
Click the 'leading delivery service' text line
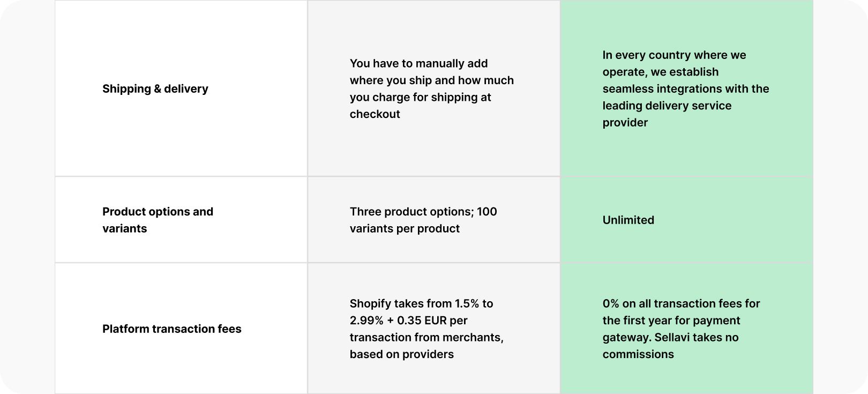tap(667, 106)
